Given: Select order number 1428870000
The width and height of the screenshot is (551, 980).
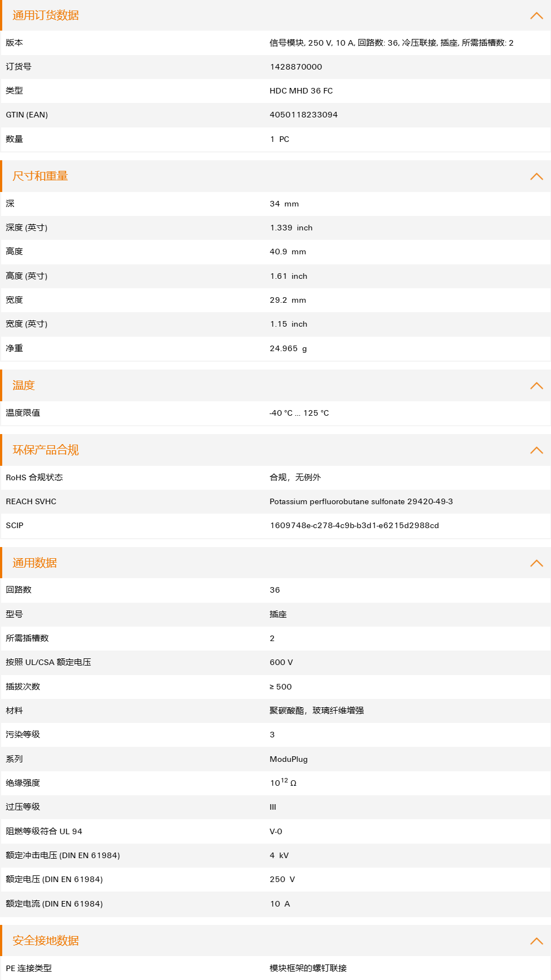Looking at the screenshot, I should click(x=296, y=67).
